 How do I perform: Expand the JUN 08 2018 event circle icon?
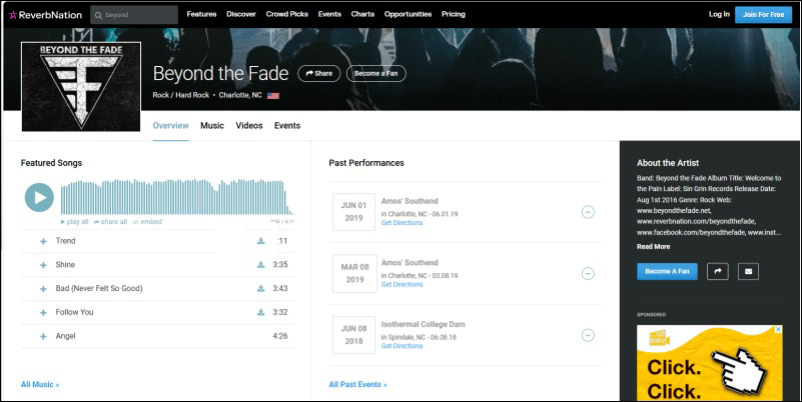(x=588, y=336)
